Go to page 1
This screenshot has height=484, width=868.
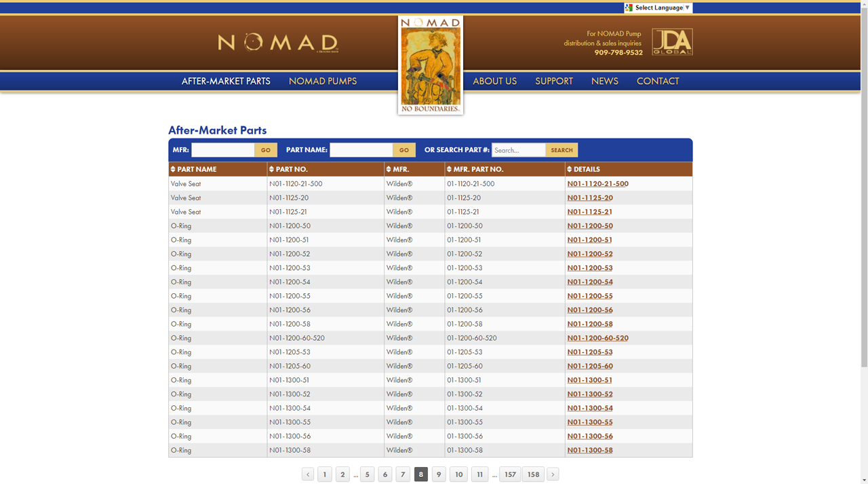(325, 474)
